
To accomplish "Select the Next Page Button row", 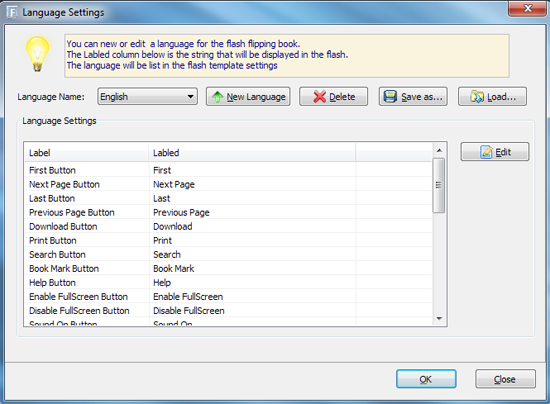I will [x=228, y=184].
